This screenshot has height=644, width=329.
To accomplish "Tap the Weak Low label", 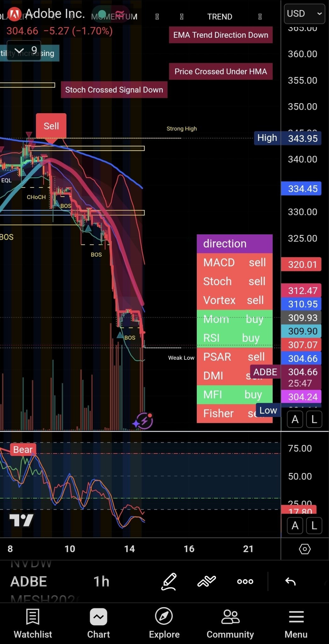I will tap(181, 358).
